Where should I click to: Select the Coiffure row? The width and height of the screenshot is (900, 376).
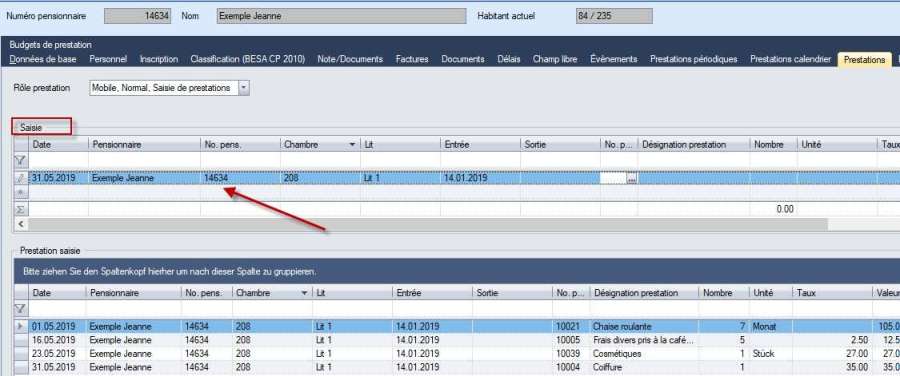tap(457, 367)
